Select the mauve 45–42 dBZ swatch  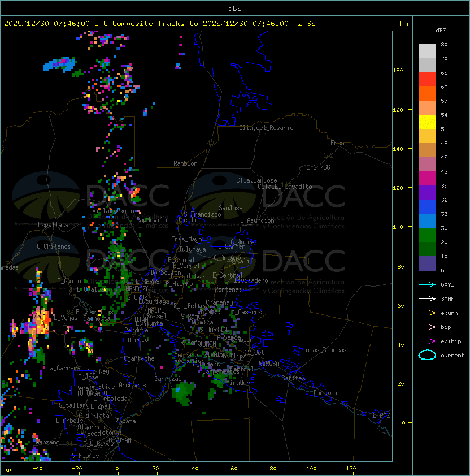coord(427,165)
